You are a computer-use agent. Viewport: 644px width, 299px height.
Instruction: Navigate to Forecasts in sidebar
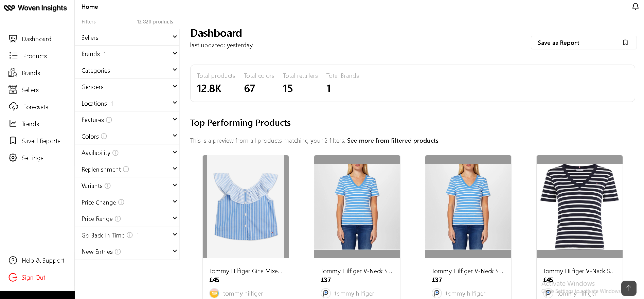tap(36, 107)
